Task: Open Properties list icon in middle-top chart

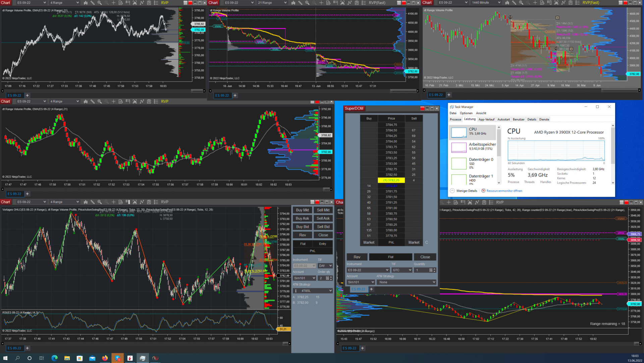Action: click(364, 3)
